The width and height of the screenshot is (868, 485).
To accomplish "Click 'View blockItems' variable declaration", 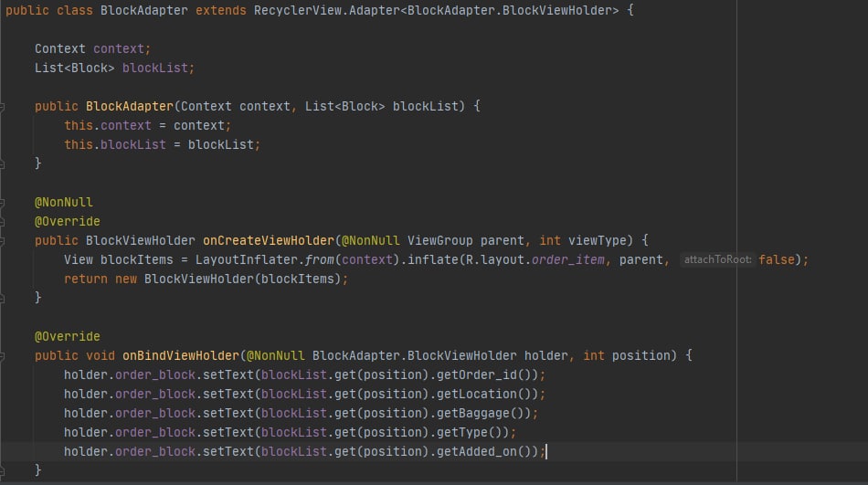I will (119, 259).
